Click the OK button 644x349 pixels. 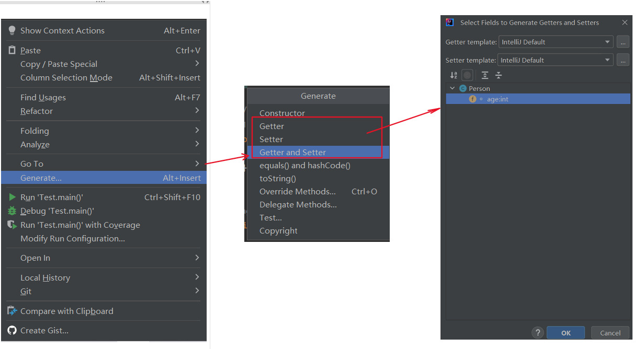pyautogui.click(x=566, y=333)
